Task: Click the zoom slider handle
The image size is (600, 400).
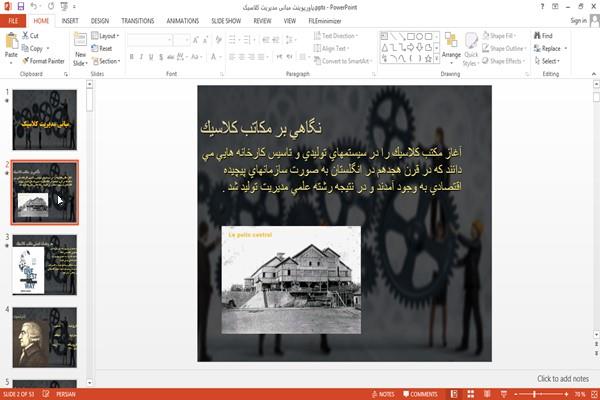Action: (x=534, y=394)
